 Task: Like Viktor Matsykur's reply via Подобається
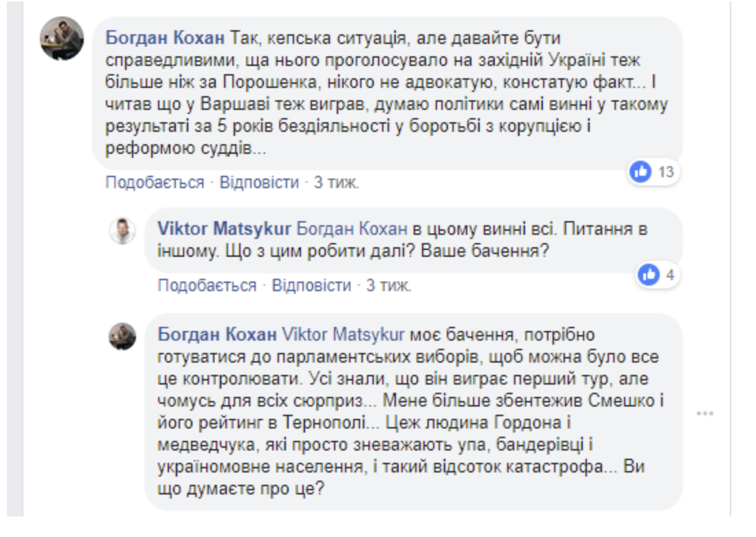[207, 286]
